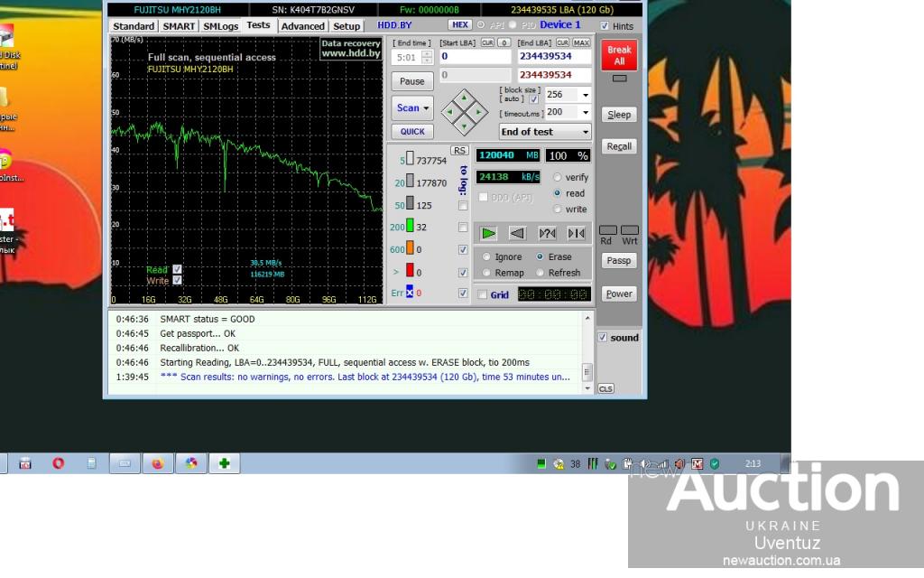Click the Recall button

[619, 146]
